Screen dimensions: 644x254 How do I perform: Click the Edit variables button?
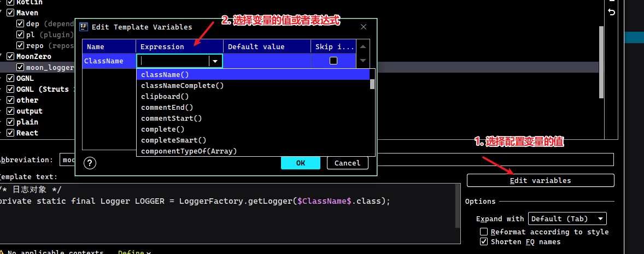pos(541,181)
